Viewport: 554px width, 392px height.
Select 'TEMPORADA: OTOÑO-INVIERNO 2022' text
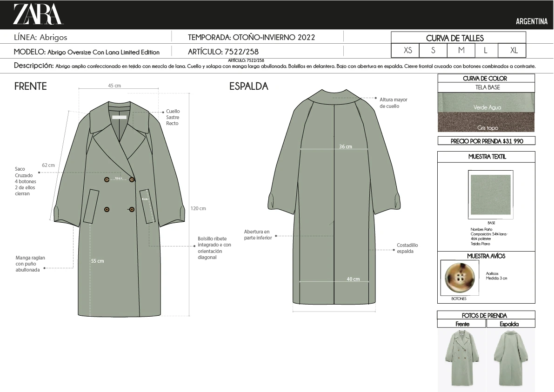point(251,37)
